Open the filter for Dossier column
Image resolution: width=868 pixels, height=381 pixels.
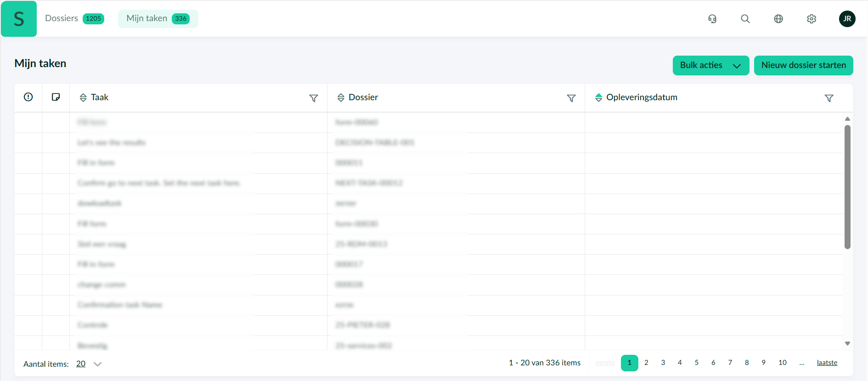(571, 98)
